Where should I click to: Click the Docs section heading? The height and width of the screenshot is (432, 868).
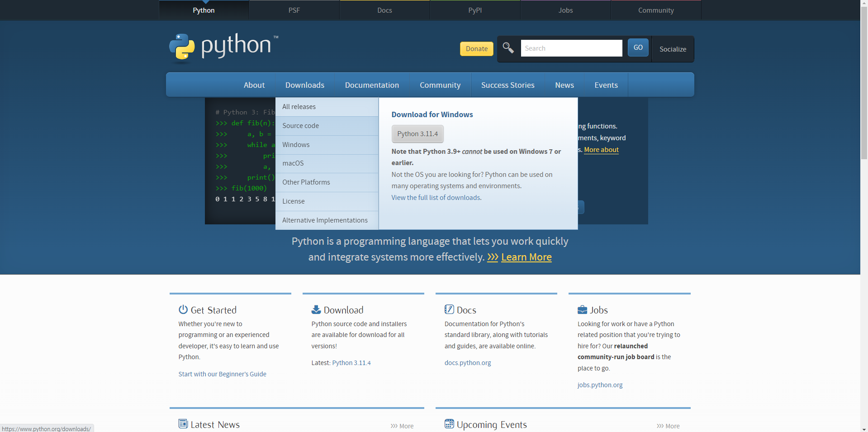[466, 310]
